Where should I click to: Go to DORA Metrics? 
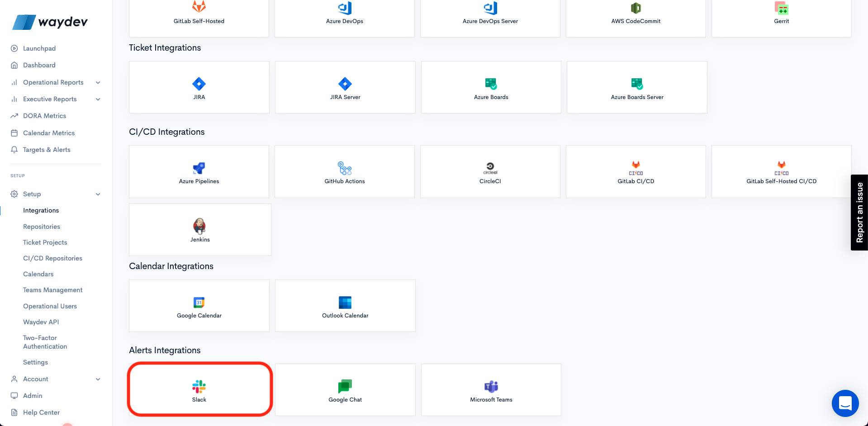(x=44, y=116)
